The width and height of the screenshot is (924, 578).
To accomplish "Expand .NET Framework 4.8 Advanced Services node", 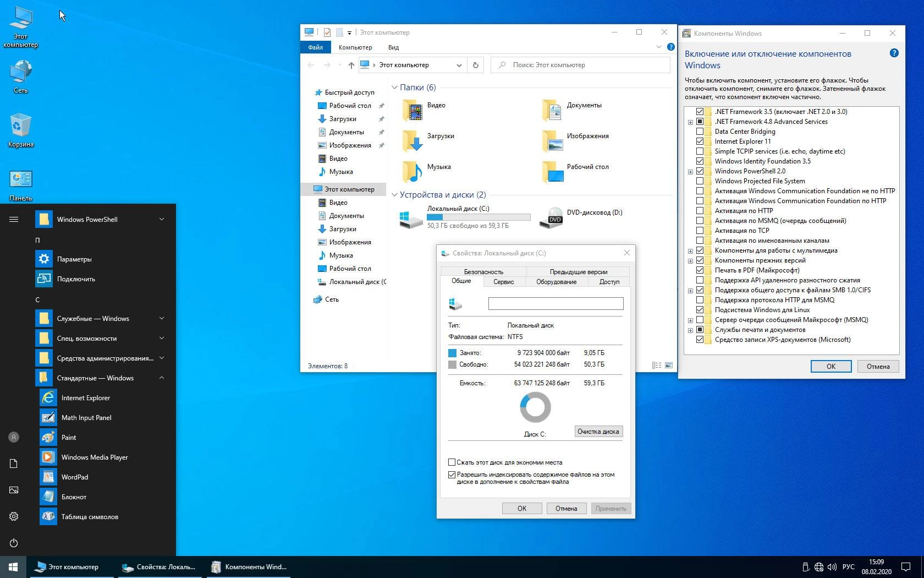I will pos(690,122).
